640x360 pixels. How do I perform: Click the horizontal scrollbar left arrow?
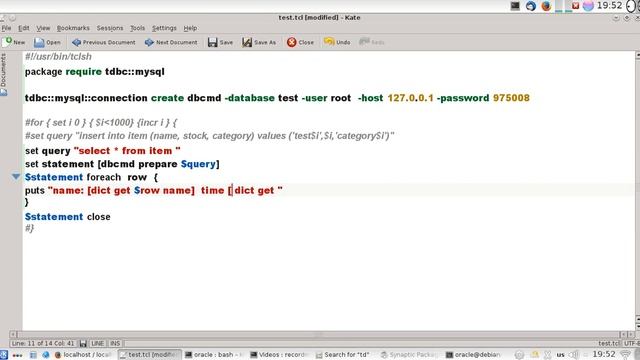(x=13, y=334)
